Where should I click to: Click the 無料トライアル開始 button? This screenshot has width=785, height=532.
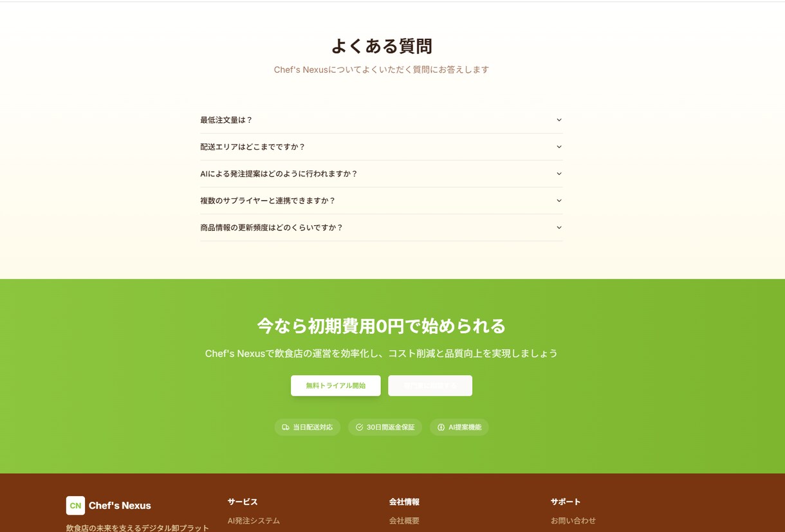point(336,386)
